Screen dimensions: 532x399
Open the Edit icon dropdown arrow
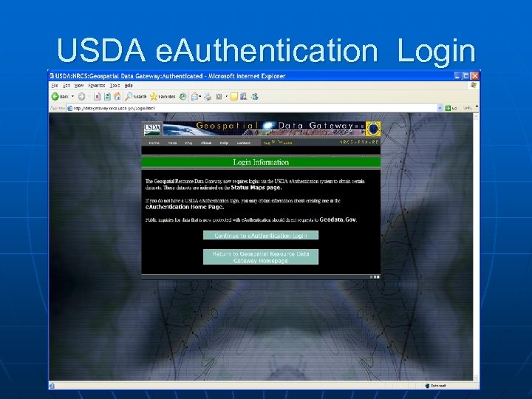[x=226, y=97]
